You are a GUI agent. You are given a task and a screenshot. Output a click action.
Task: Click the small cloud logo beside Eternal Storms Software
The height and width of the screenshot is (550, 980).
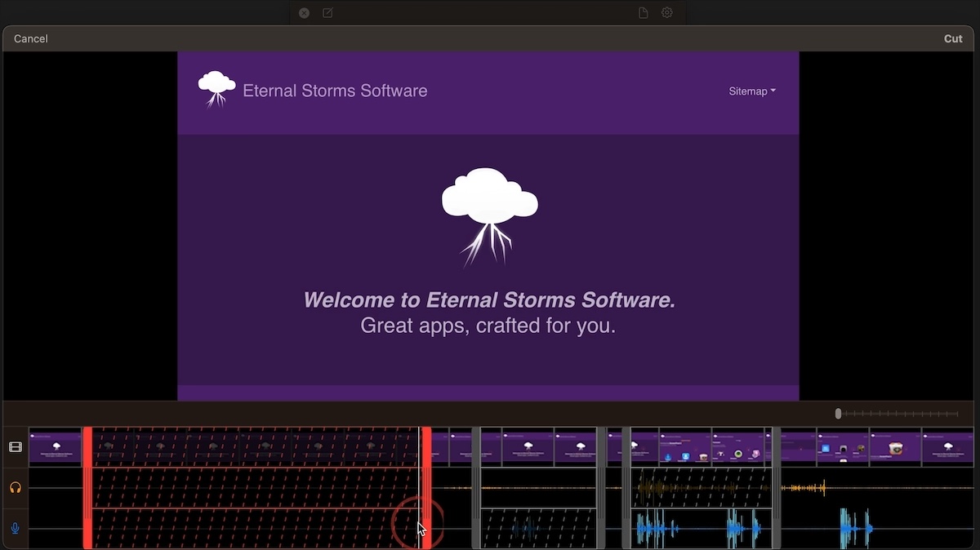(216, 89)
